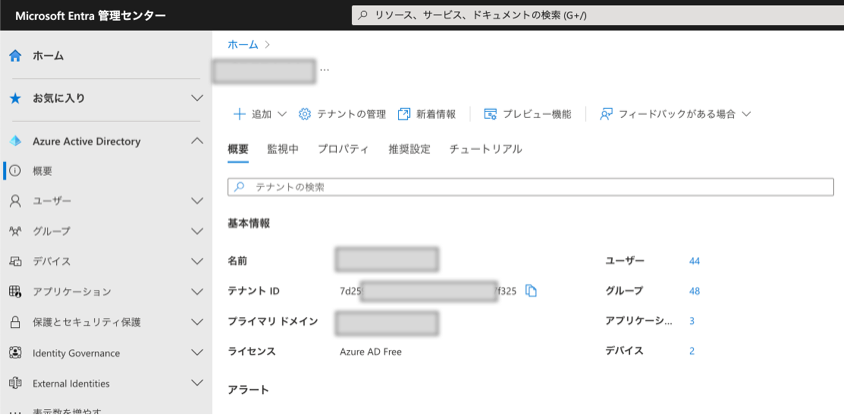
Task: Click the plus icon for 追加
Action: pyautogui.click(x=239, y=114)
